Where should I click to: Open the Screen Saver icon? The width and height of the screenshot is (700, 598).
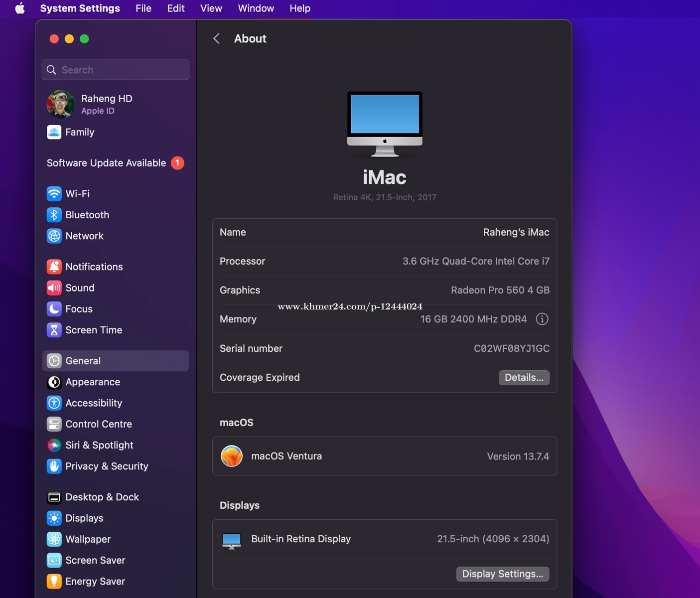pos(54,560)
